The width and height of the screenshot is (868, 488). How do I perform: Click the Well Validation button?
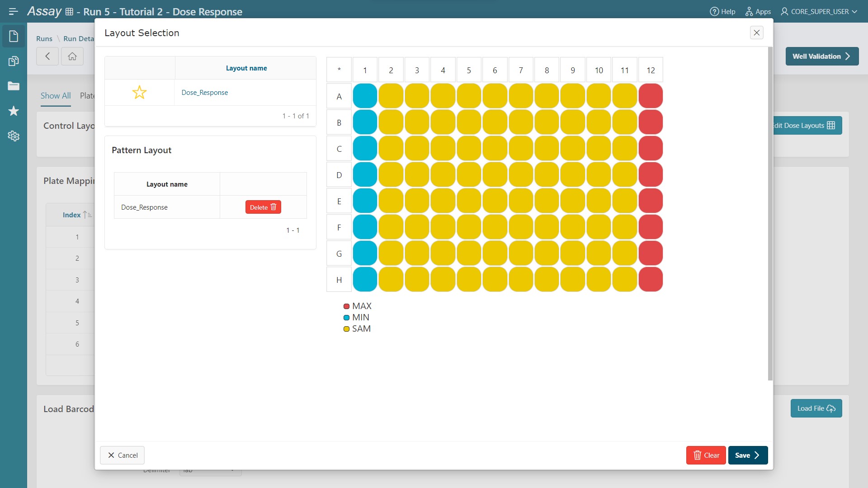822,56
